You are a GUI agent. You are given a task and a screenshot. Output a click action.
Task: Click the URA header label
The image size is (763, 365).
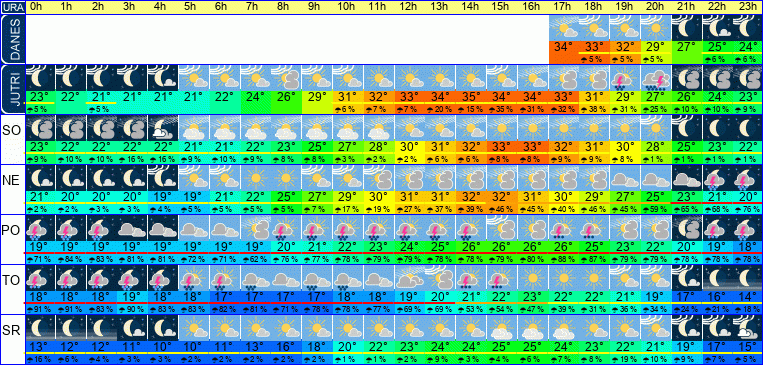[x=12, y=7]
